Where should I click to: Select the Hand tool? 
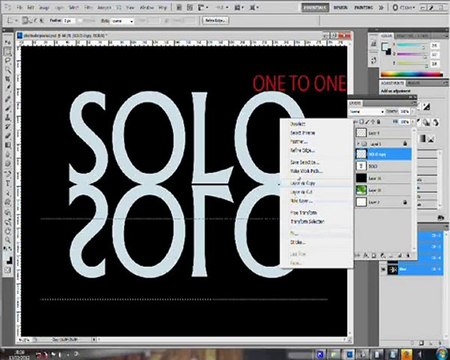(7, 231)
